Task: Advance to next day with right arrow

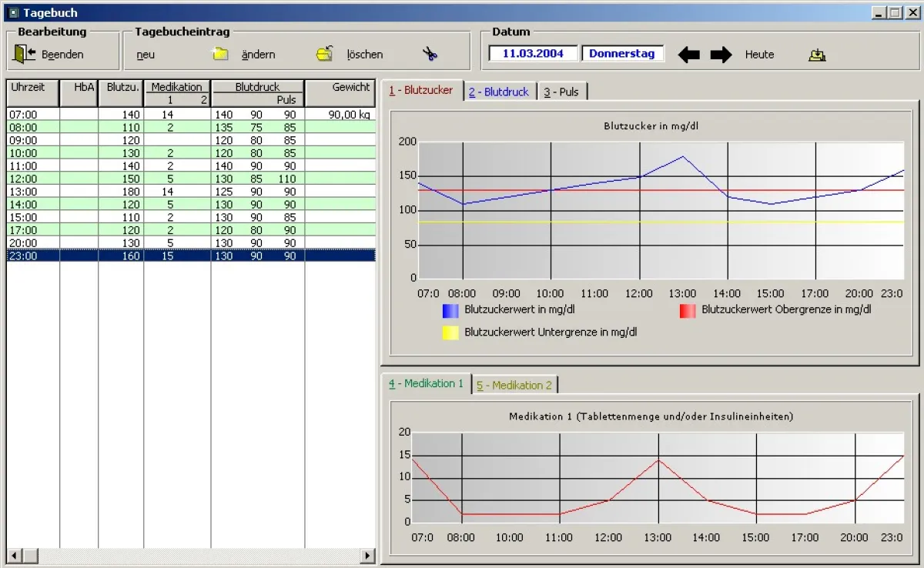Action: coord(721,55)
